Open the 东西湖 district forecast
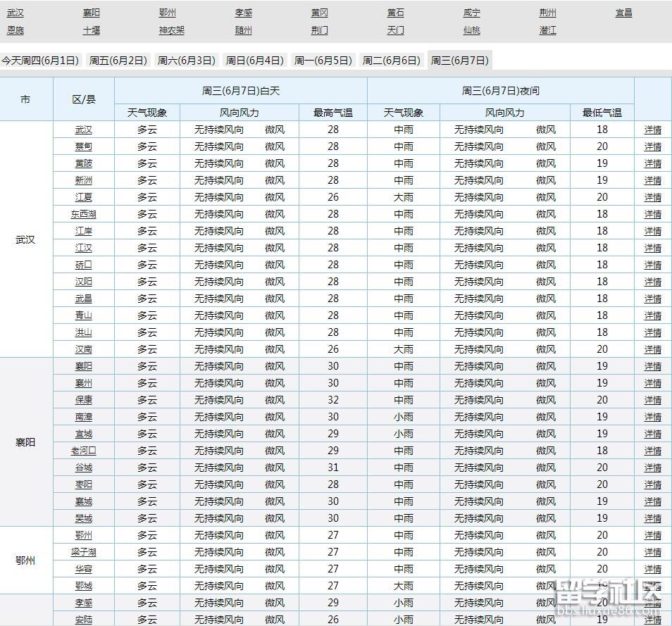The image size is (672, 626). tap(85, 214)
